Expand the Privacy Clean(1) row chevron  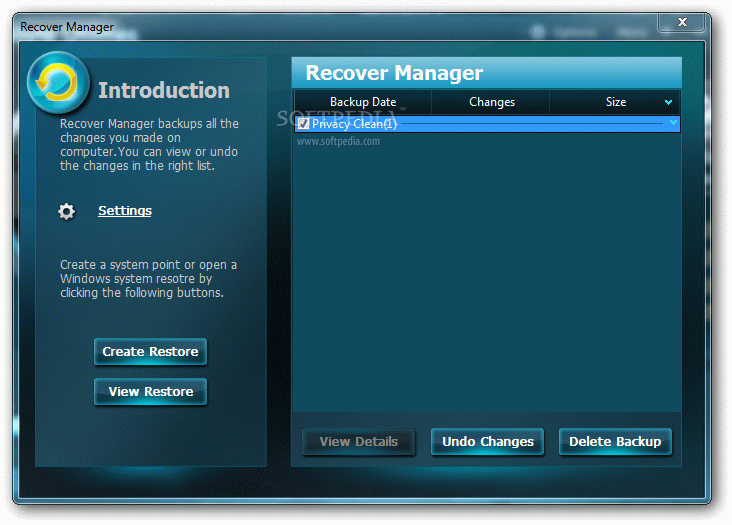coord(673,123)
